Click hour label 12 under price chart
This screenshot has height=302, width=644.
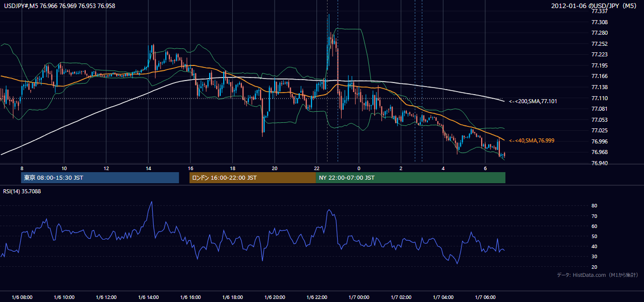pos(106,168)
